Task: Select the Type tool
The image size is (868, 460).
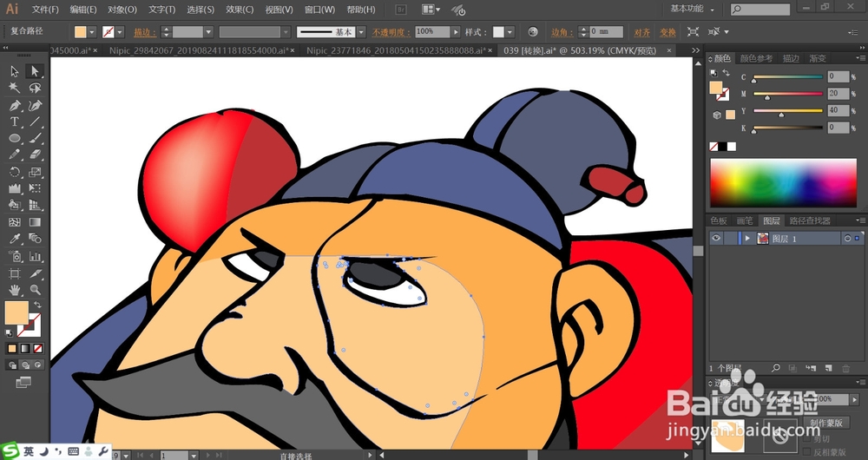Action: [x=15, y=122]
